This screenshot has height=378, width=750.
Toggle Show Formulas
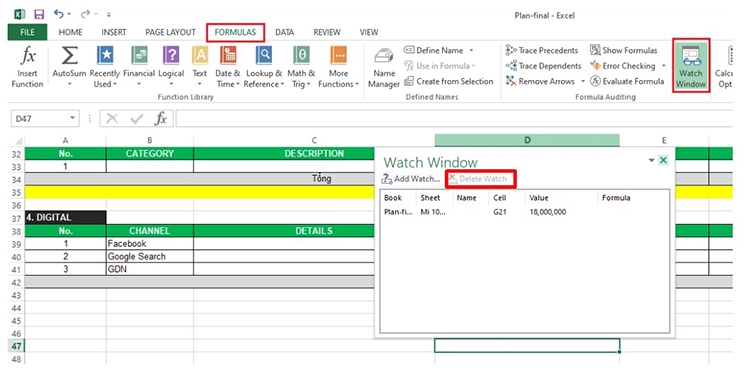(x=624, y=50)
